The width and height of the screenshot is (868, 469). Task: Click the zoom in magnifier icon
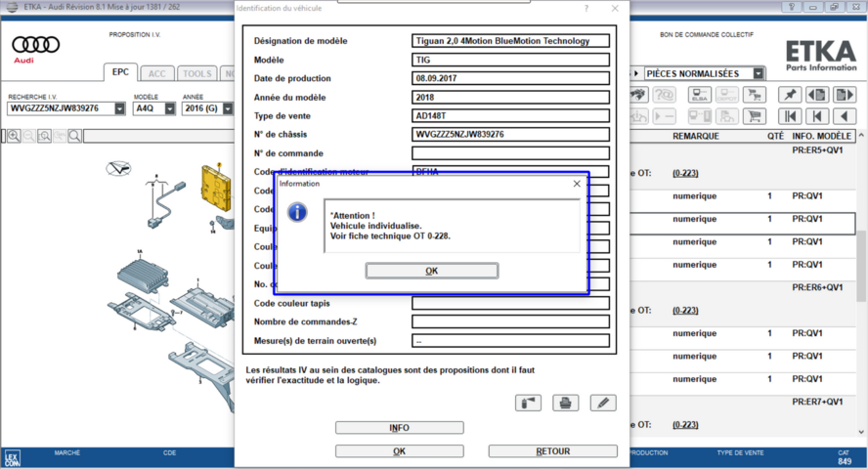coord(14,136)
